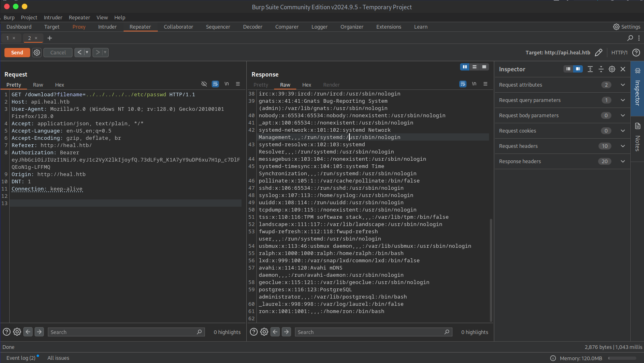Image resolution: width=644 pixels, height=363 pixels.
Task: Go to next request in history
Action: click(x=97, y=52)
